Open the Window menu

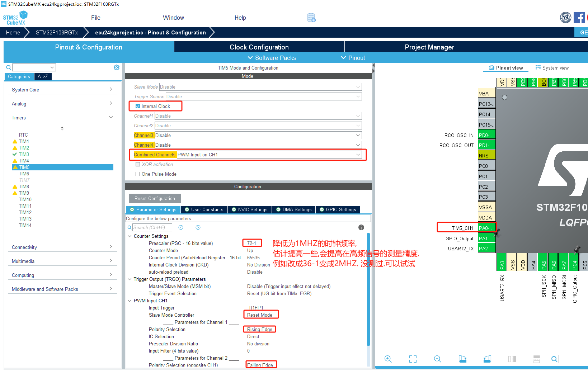[173, 18]
